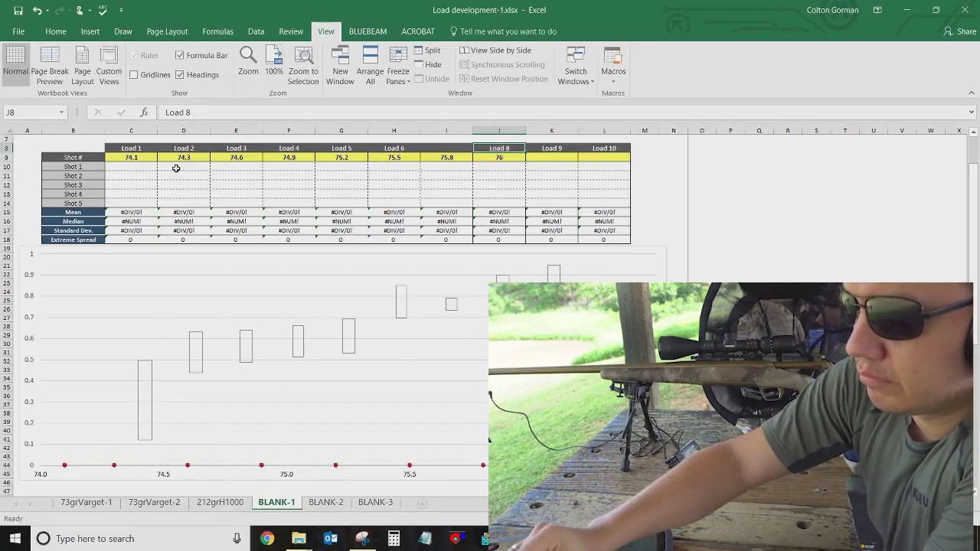Open File Explorer from taskbar
Screen dimensions: 980x551
click(x=299, y=538)
